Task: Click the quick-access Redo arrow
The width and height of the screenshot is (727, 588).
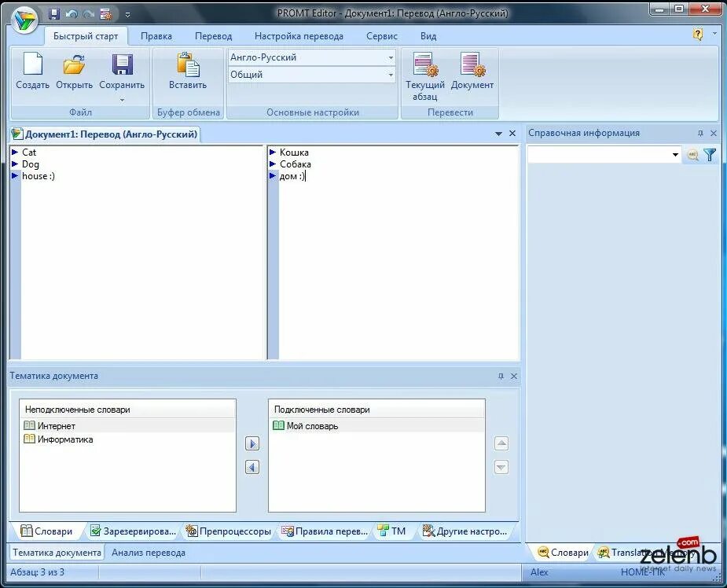Action: tap(88, 14)
